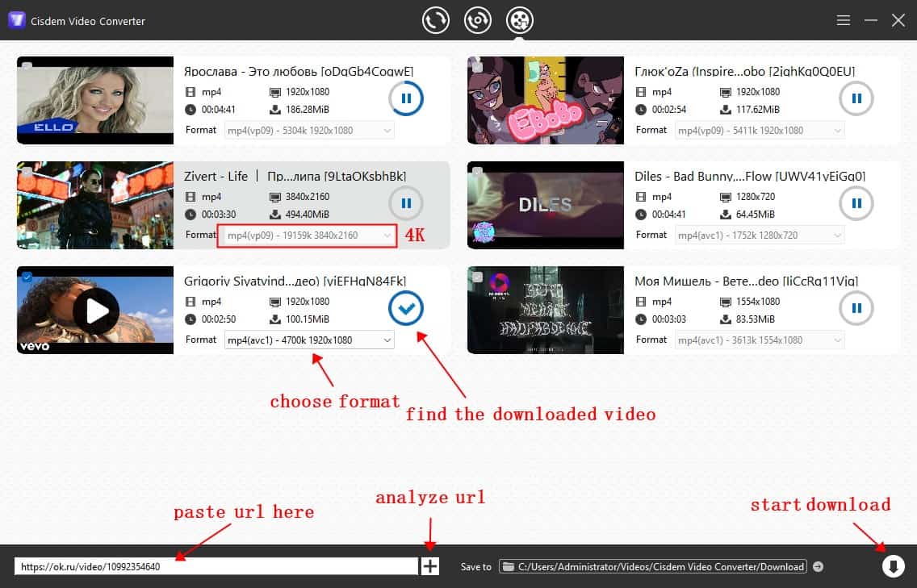Click the resolution '3840x2160' of Zivert
Viewport: 917px width, 588px height.
tap(307, 197)
